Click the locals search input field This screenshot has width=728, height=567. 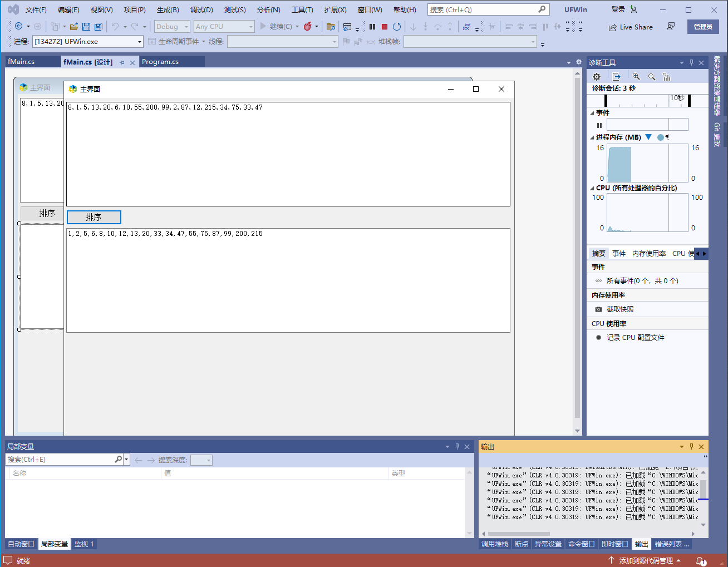point(60,460)
